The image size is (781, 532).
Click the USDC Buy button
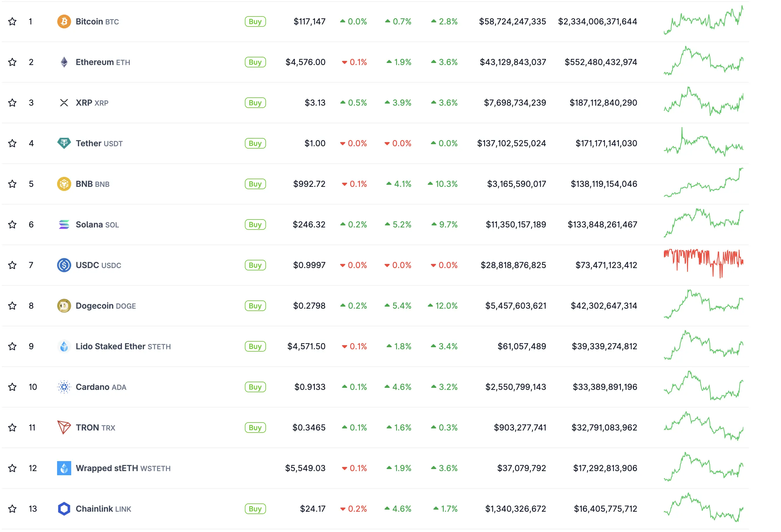pyautogui.click(x=255, y=265)
